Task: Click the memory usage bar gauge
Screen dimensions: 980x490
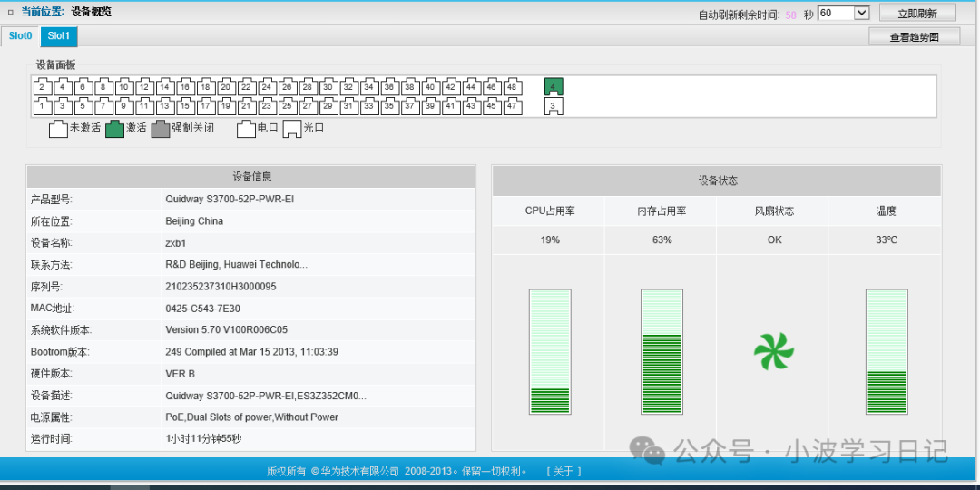Action: coord(661,352)
